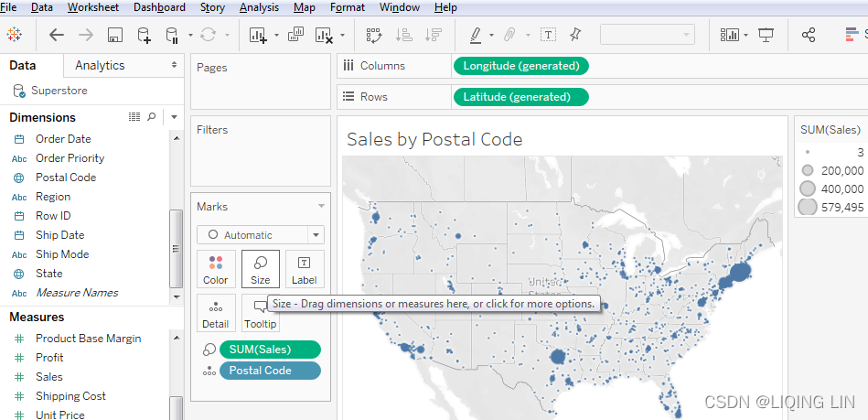
Task: Click the Save disk icon
Action: [115, 36]
